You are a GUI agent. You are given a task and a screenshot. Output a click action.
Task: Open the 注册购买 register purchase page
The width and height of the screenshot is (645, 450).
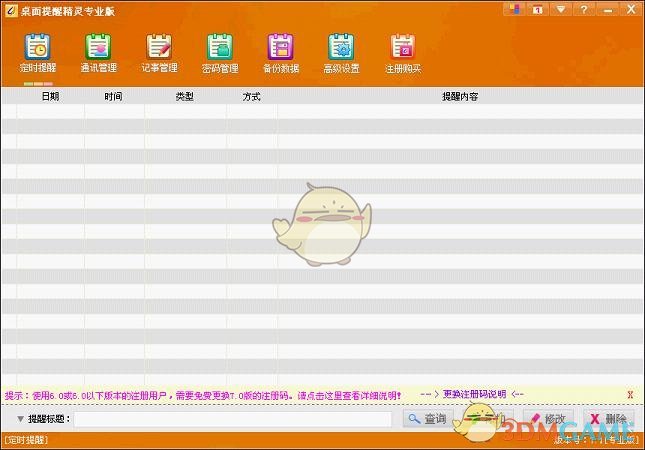pos(403,53)
